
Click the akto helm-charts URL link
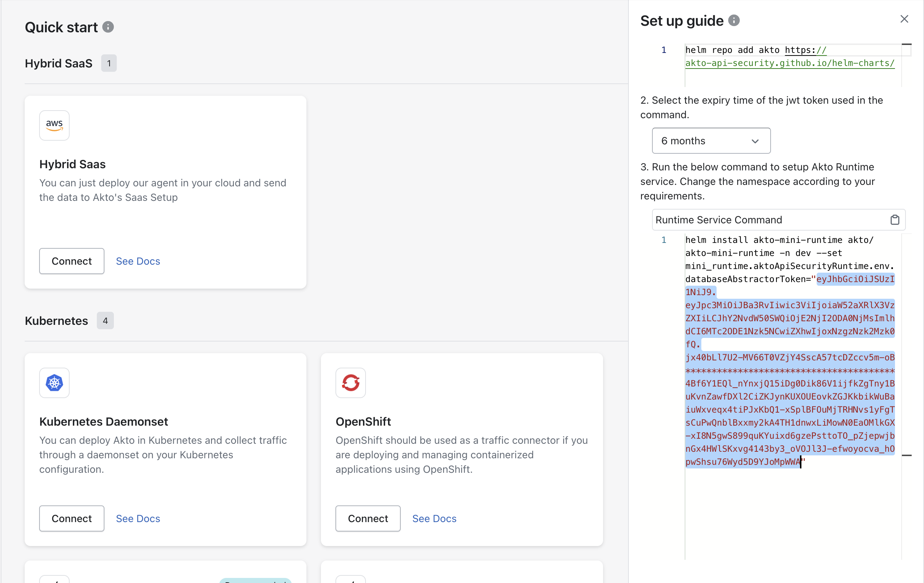[x=789, y=63]
